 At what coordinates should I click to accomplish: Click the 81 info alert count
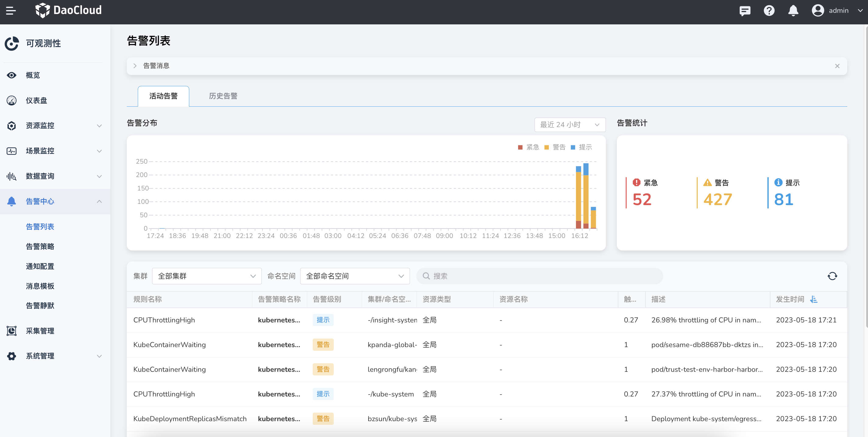click(783, 200)
